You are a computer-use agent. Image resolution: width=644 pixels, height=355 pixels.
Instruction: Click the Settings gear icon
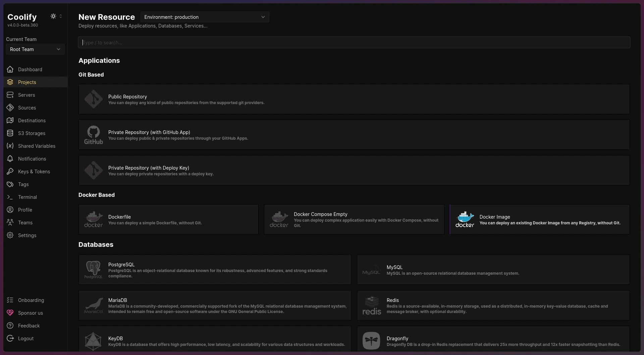click(10, 235)
